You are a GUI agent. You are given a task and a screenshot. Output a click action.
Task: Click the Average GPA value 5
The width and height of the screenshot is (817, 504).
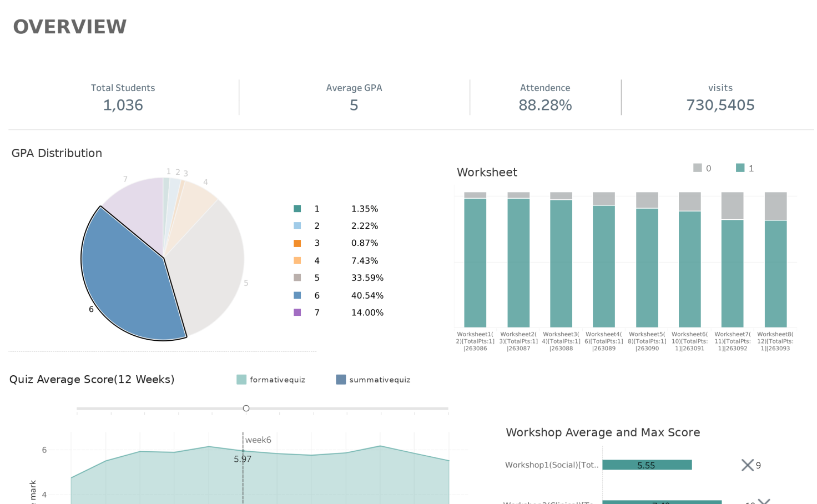pos(354,105)
